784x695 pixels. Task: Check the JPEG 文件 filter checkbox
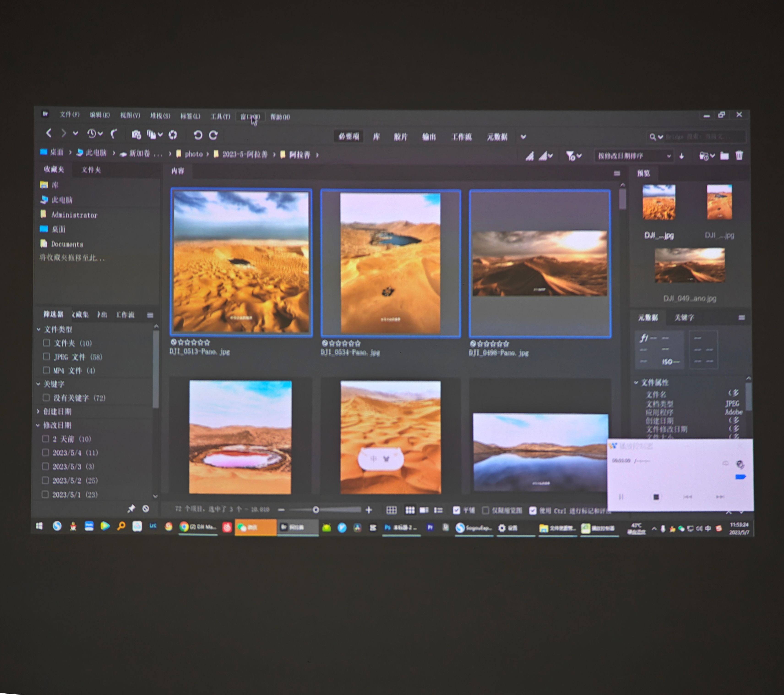click(46, 357)
